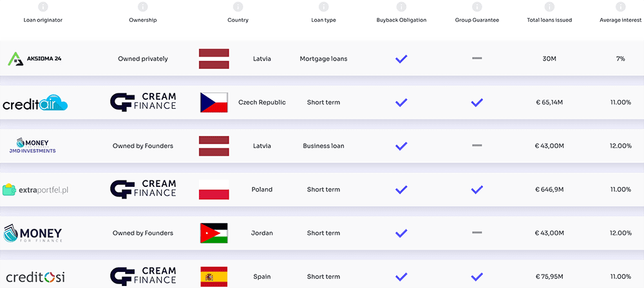
Task: Click info icon above Loan originator
Action: point(43,7)
